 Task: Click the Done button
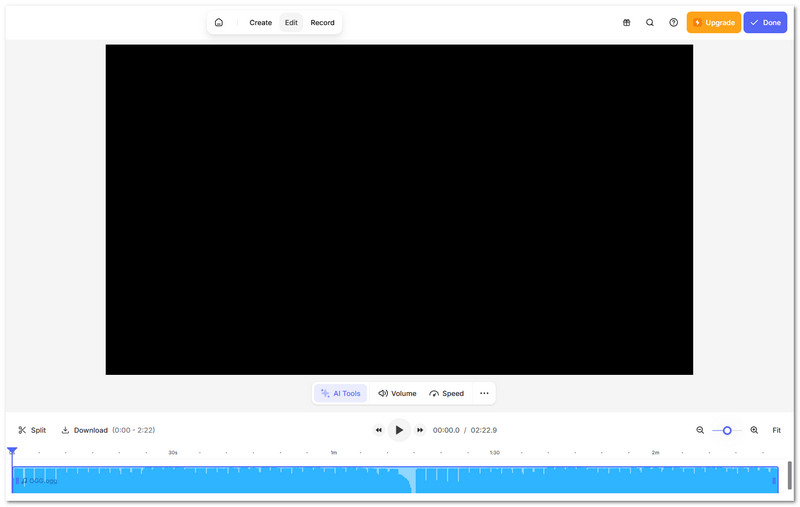pyautogui.click(x=765, y=22)
